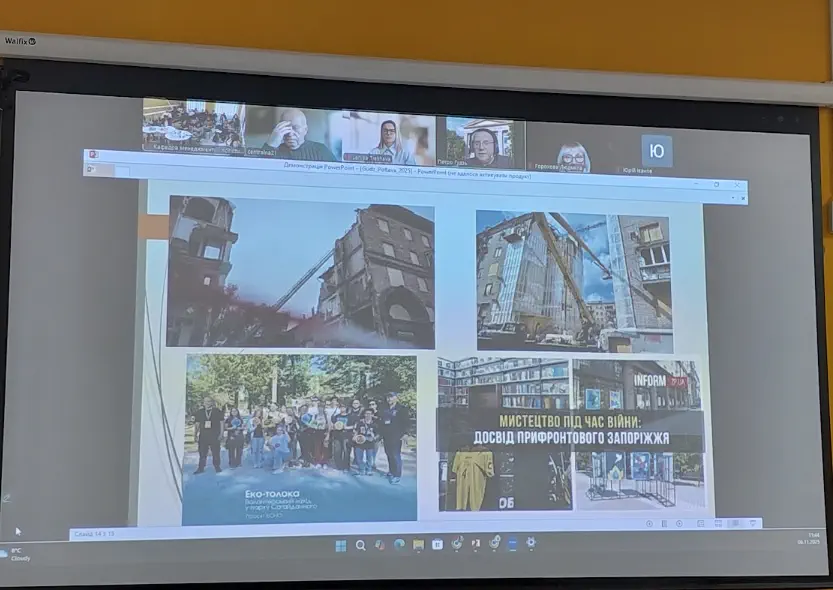
Task: Go to the previous slide using the status bar arrow
Action: 647,523
